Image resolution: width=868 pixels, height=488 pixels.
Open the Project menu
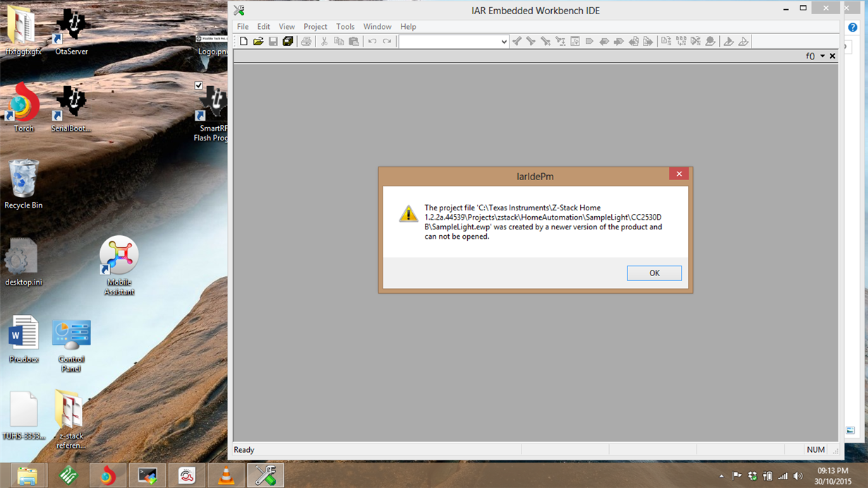[x=315, y=27]
